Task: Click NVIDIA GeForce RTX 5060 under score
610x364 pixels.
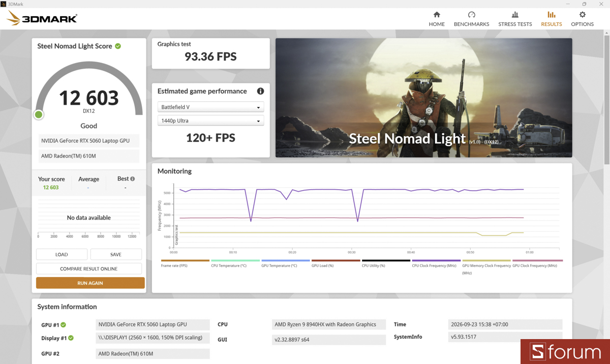Action: 89,141
